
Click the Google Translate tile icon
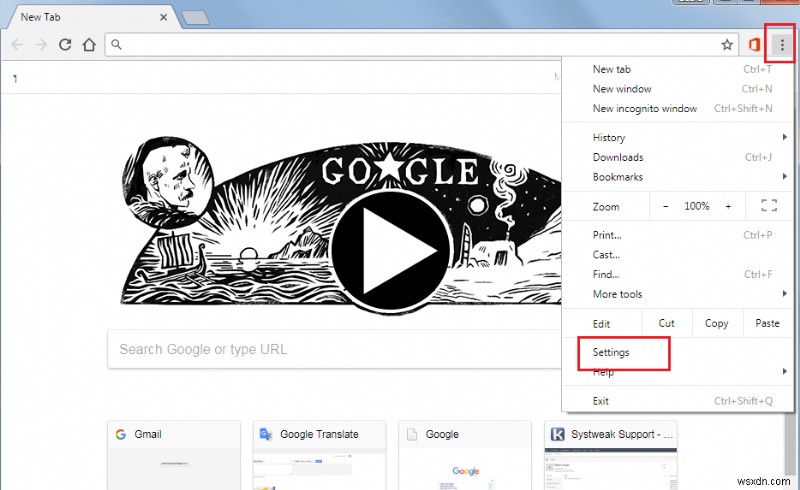point(266,434)
